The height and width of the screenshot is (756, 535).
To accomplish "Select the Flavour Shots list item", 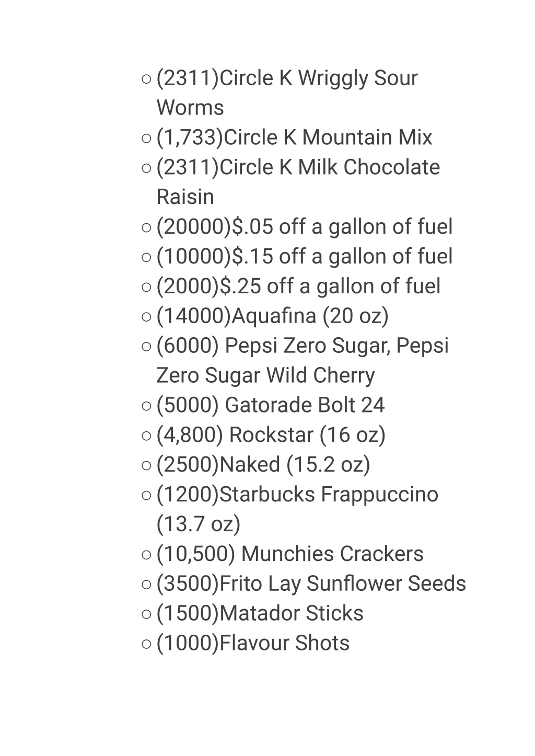I will (253, 644).
